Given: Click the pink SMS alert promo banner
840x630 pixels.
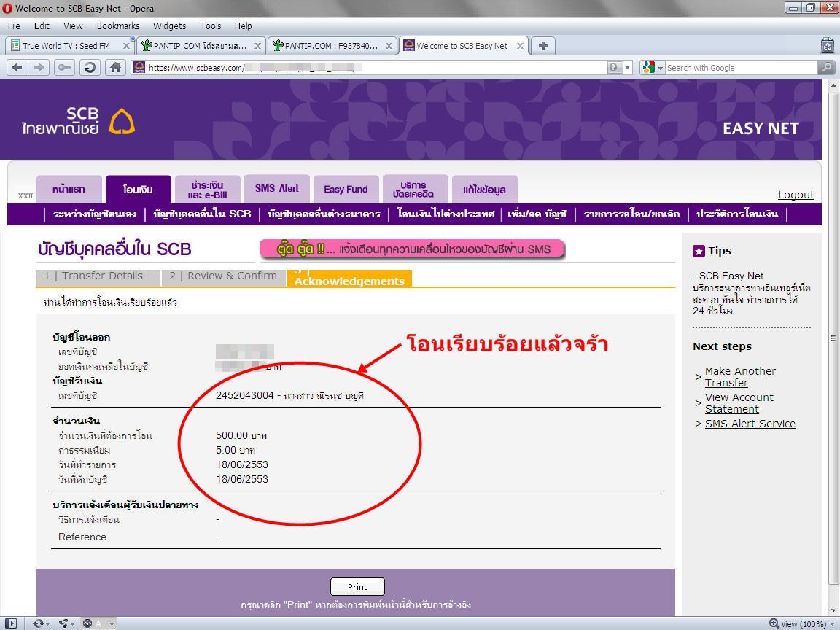Looking at the screenshot, I should pos(413,249).
